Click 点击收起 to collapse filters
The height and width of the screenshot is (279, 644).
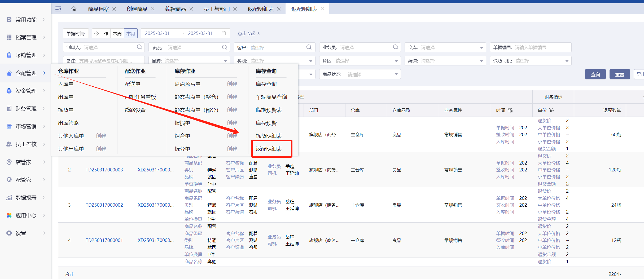(x=248, y=33)
